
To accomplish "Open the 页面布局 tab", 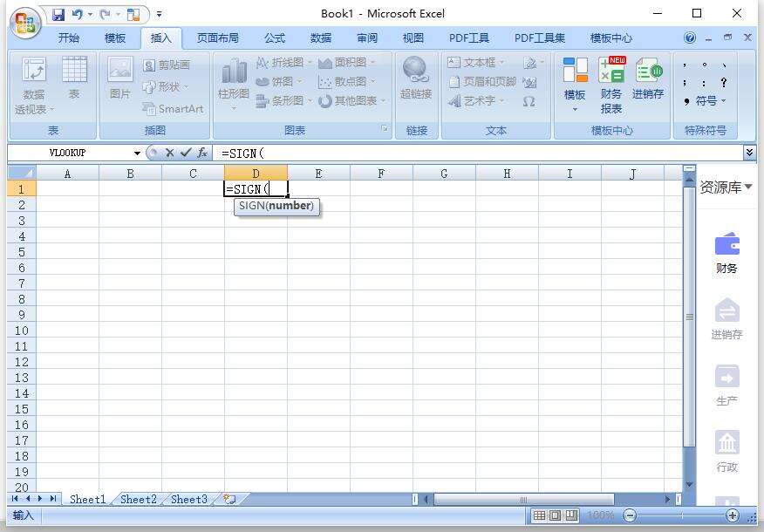I will [217, 38].
